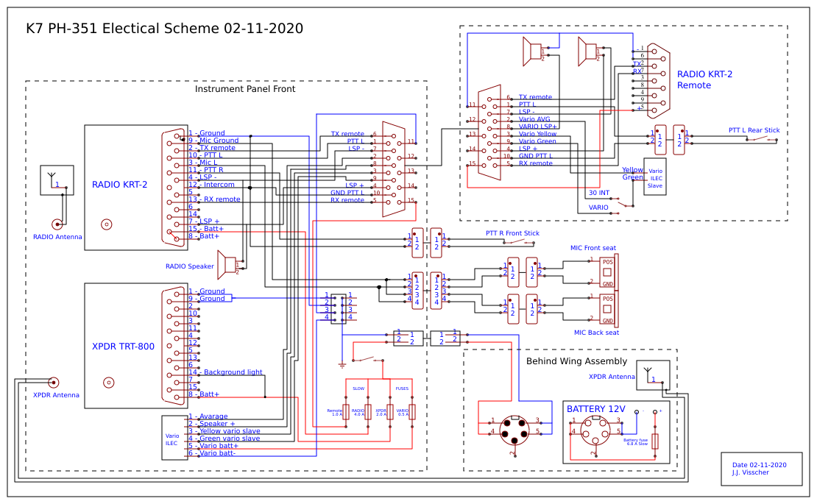Select the 3 - Yellow vario slave label

[224, 430]
